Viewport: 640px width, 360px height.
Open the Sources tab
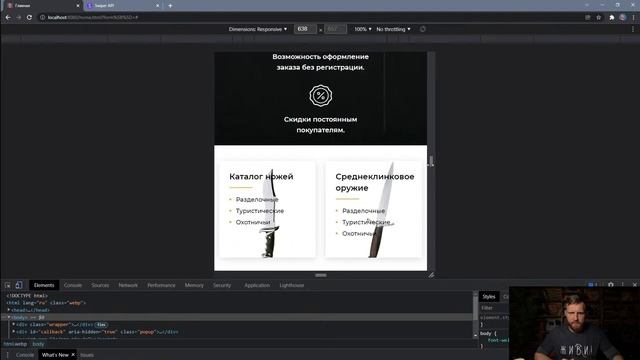pos(100,285)
